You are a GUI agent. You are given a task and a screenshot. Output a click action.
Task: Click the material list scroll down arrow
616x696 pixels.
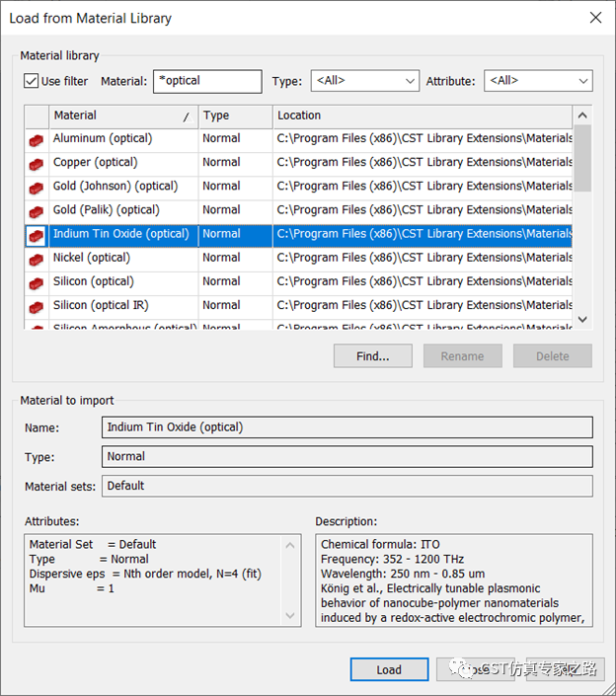(582, 319)
